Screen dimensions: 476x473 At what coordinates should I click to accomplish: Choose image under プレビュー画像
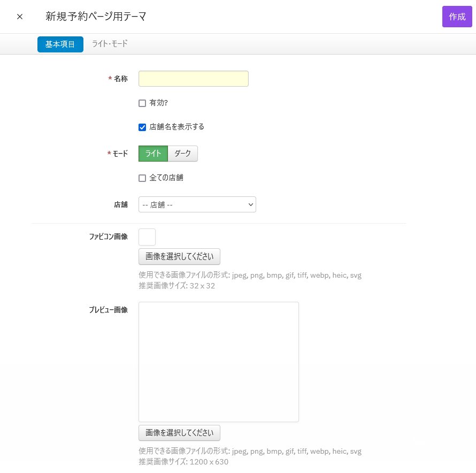point(179,433)
